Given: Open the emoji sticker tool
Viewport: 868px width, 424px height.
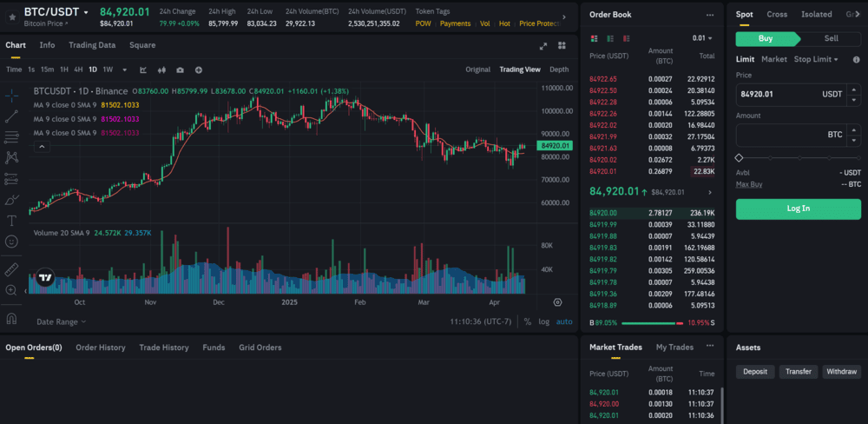Looking at the screenshot, I should (12, 242).
